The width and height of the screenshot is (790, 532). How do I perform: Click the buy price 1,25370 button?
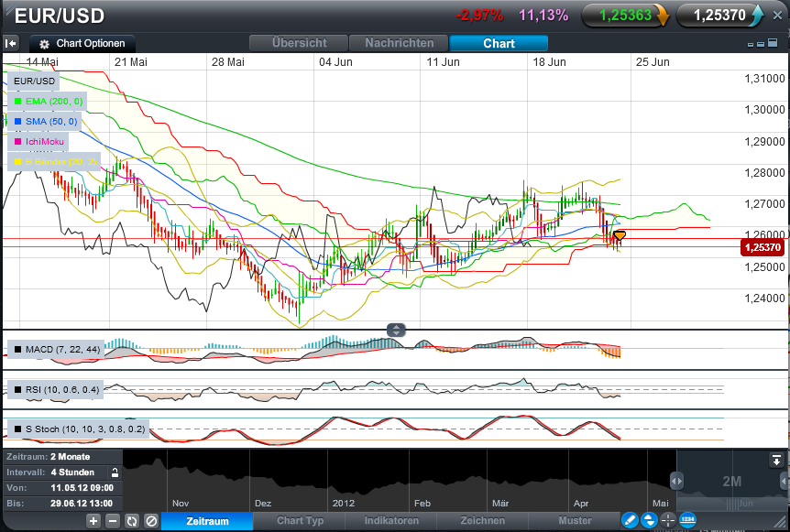click(x=719, y=16)
